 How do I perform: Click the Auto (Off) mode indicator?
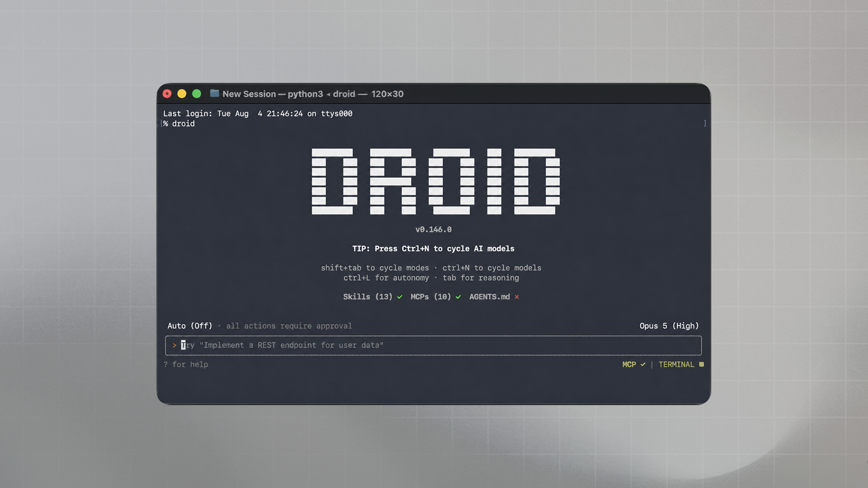(190, 326)
